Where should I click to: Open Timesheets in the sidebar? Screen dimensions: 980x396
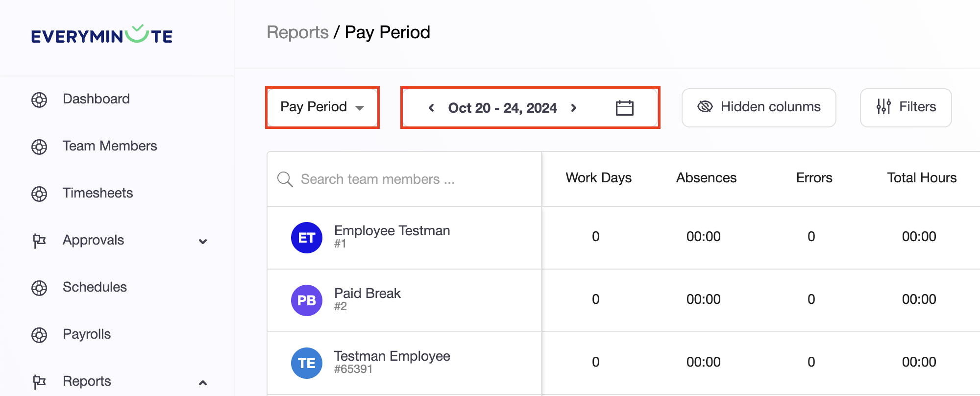[x=98, y=193]
